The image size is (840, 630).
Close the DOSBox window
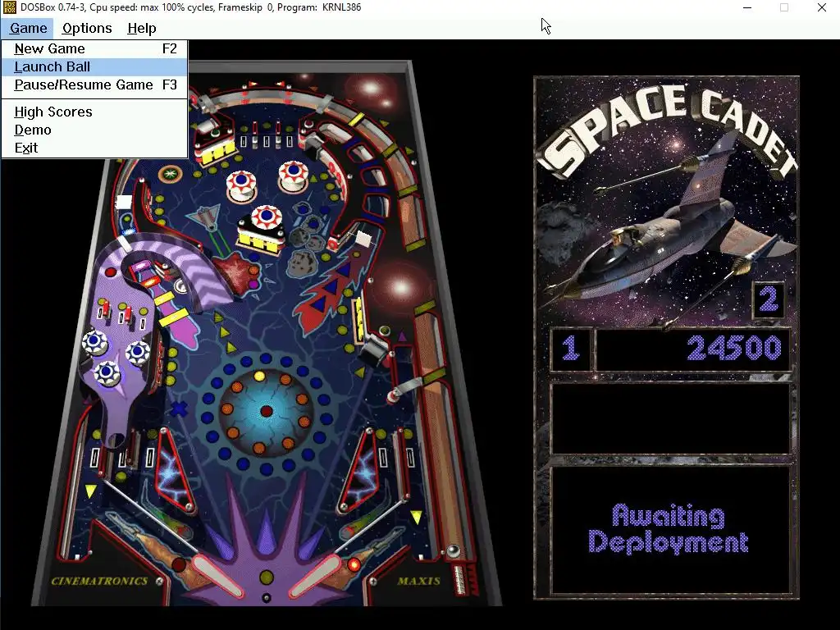[821, 7]
